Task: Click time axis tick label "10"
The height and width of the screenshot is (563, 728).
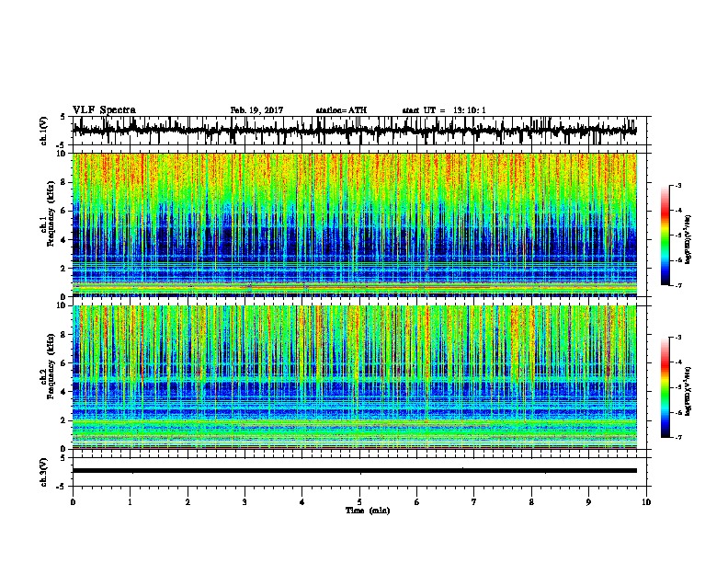Action: point(646,502)
